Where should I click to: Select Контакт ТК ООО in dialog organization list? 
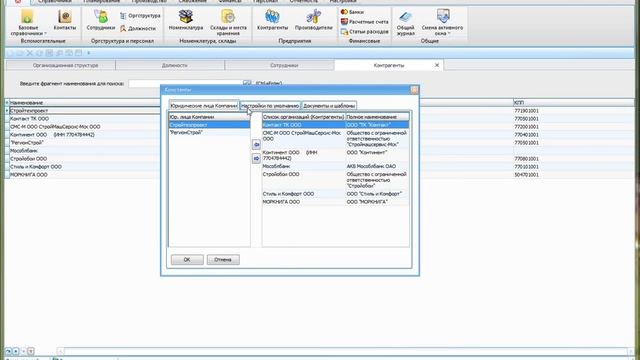(335, 125)
